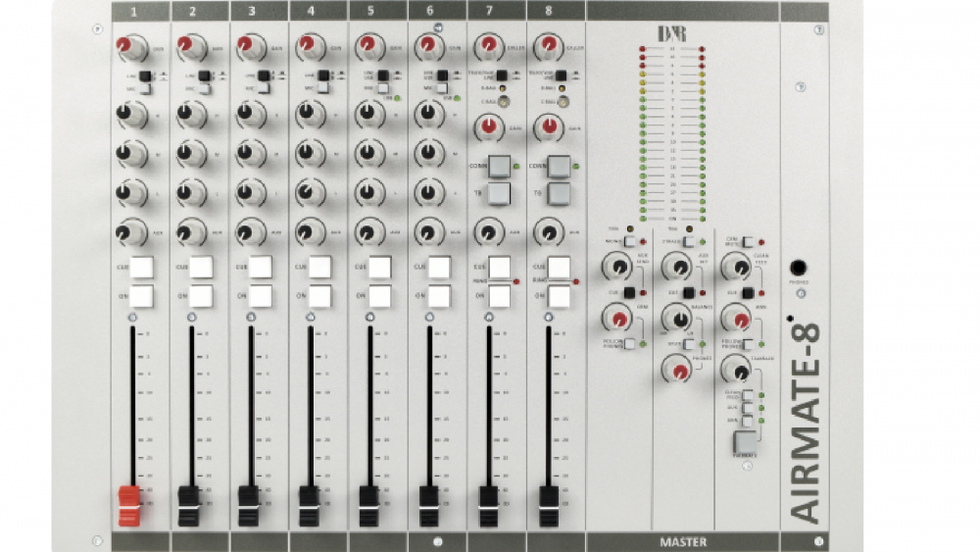Click the red ANN knob in master
Image resolution: width=980 pixels, height=552 pixels.
coord(736,319)
